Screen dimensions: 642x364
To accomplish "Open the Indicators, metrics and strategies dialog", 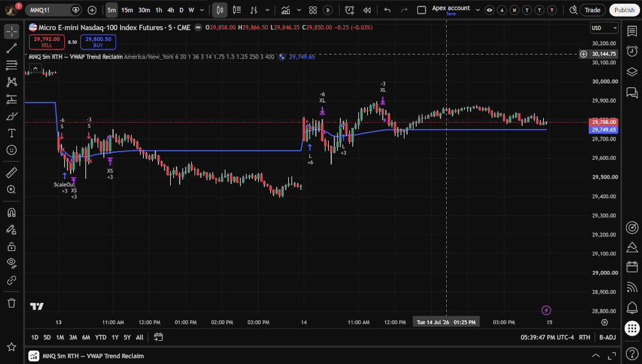I will tap(286, 10).
